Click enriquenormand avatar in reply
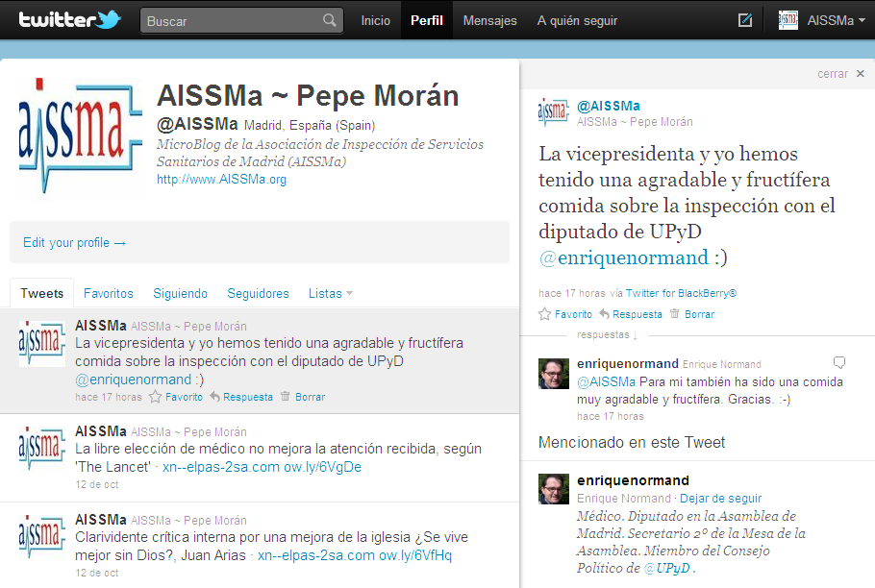The width and height of the screenshot is (875, 588). (554, 374)
